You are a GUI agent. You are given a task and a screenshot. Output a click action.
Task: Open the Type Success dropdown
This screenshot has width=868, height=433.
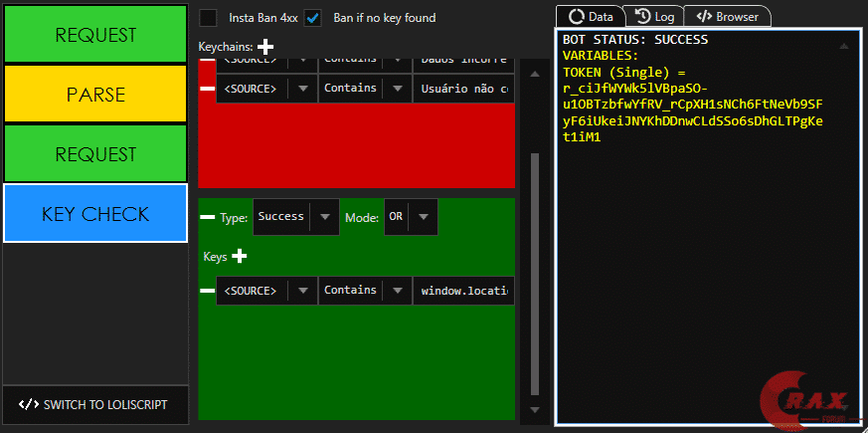296,217
